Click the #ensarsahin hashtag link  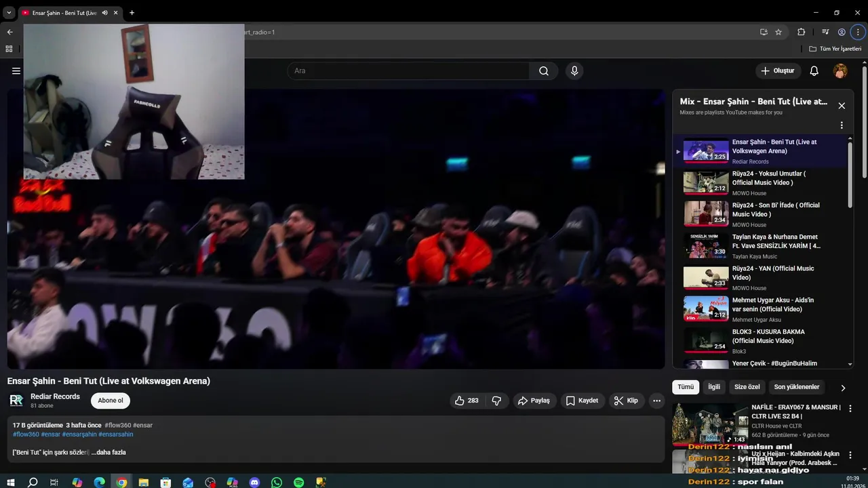[x=116, y=434]
